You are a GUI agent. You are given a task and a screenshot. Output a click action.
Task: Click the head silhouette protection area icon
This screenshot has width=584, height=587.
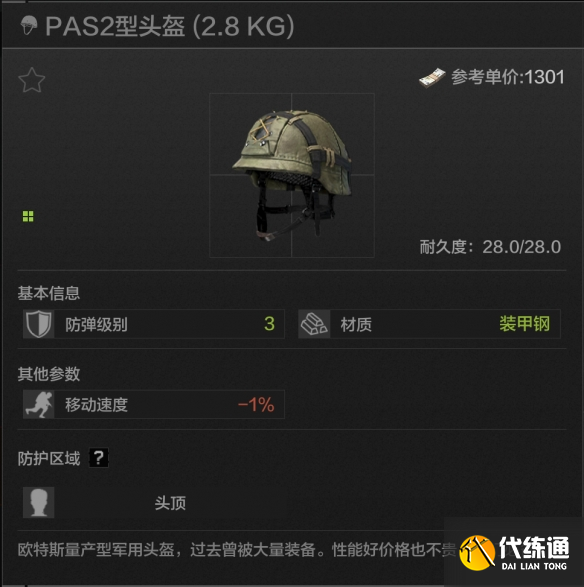click(x=39, y=502)
